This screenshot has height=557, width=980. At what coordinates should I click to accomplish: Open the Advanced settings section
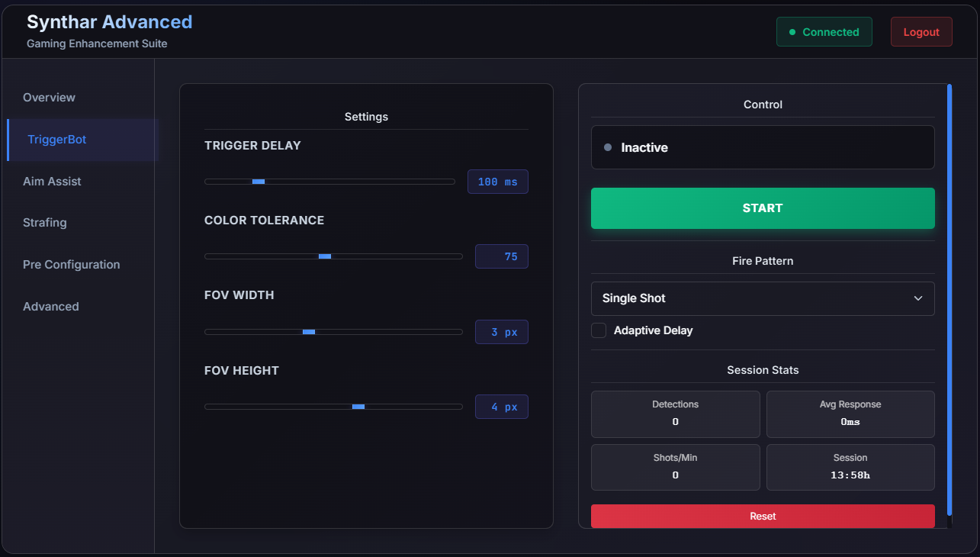tap(50, 306)
